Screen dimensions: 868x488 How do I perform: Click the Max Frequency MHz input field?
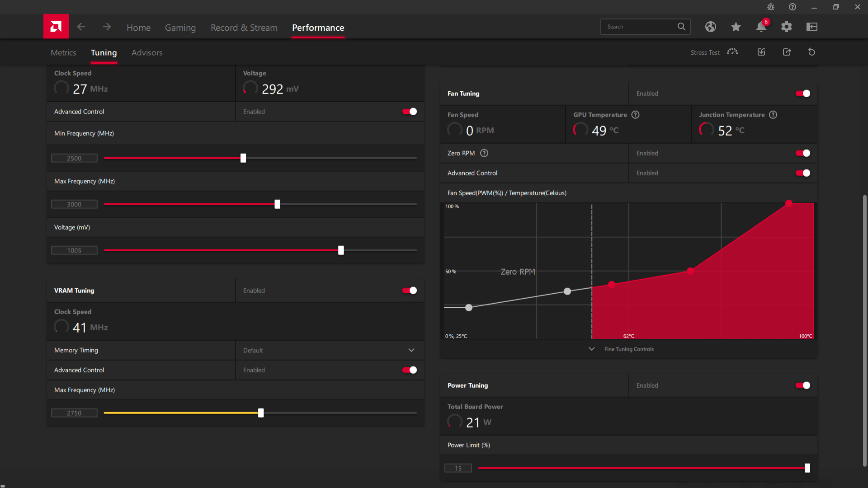point(74,204)
